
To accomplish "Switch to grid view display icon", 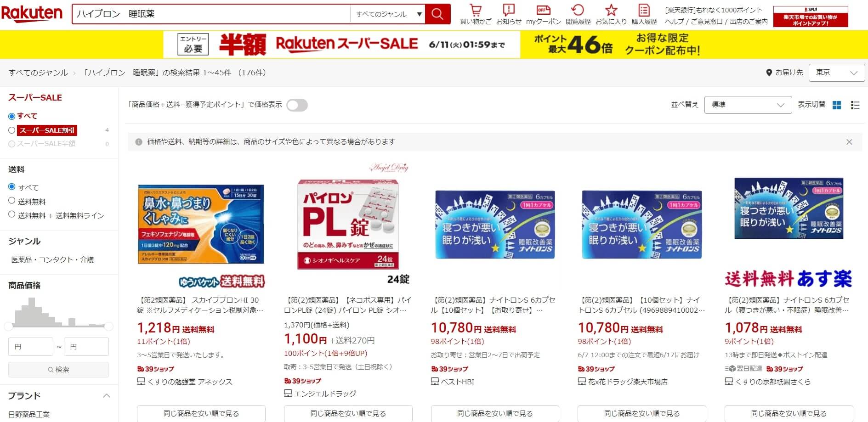I will coord(837,105).
